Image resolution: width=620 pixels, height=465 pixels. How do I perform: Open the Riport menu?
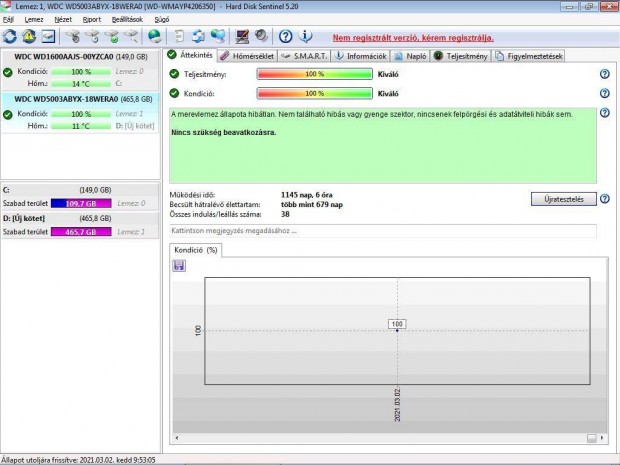coord(92,19)
